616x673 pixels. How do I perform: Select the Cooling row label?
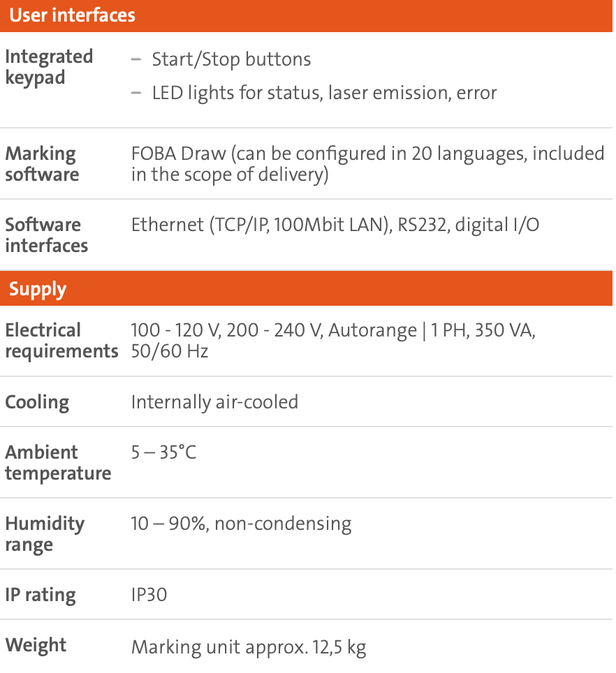(x=37, y=403)
